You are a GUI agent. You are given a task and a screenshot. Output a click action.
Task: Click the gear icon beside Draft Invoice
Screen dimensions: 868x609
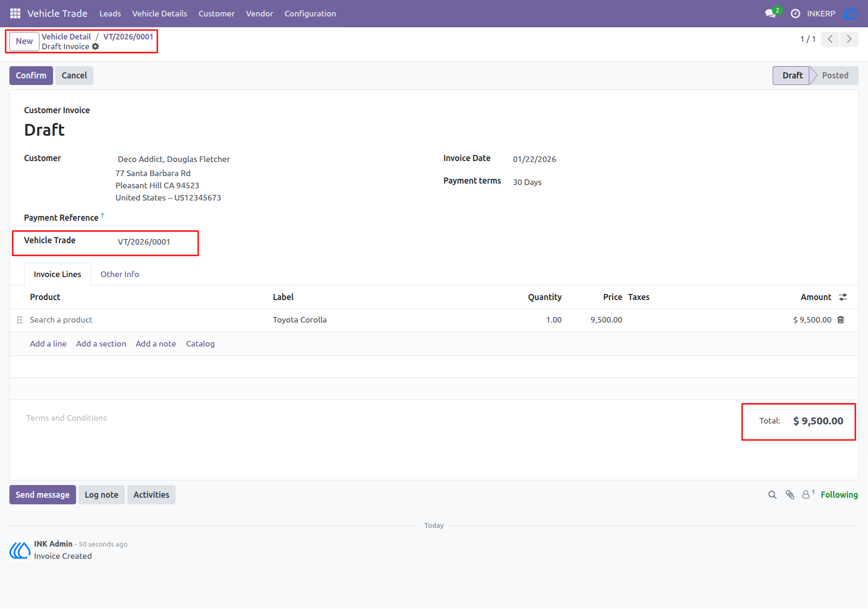point(96,46)
